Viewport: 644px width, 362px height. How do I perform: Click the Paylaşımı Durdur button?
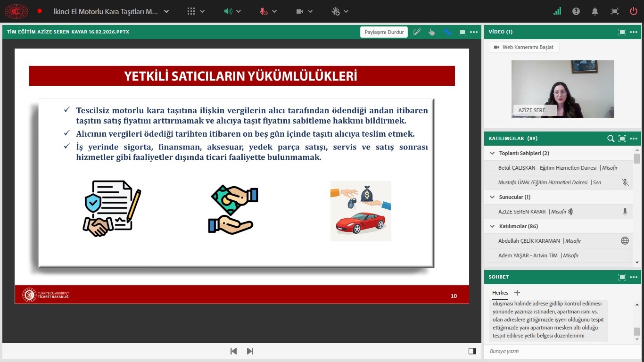click(384, 32)
